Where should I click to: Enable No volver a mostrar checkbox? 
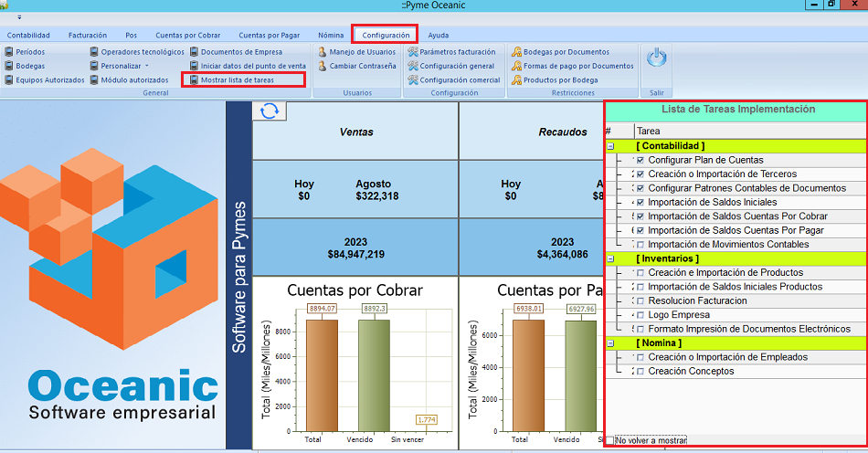tap(610, 440)
